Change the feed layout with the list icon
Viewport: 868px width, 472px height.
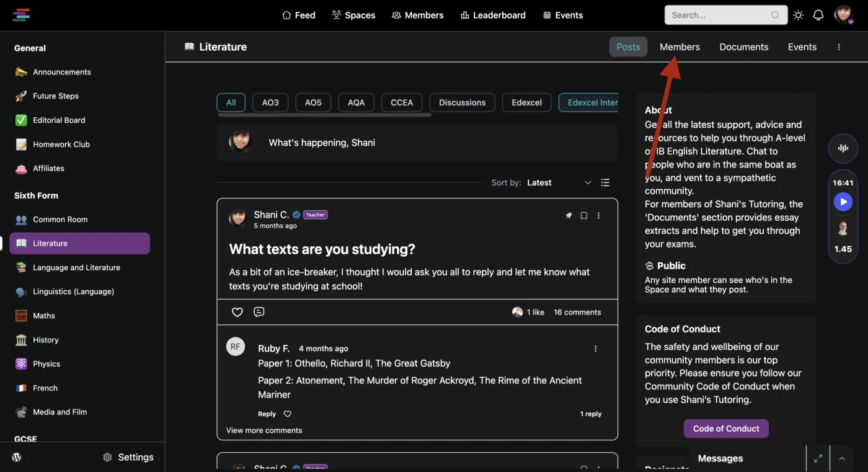point(605,183)
